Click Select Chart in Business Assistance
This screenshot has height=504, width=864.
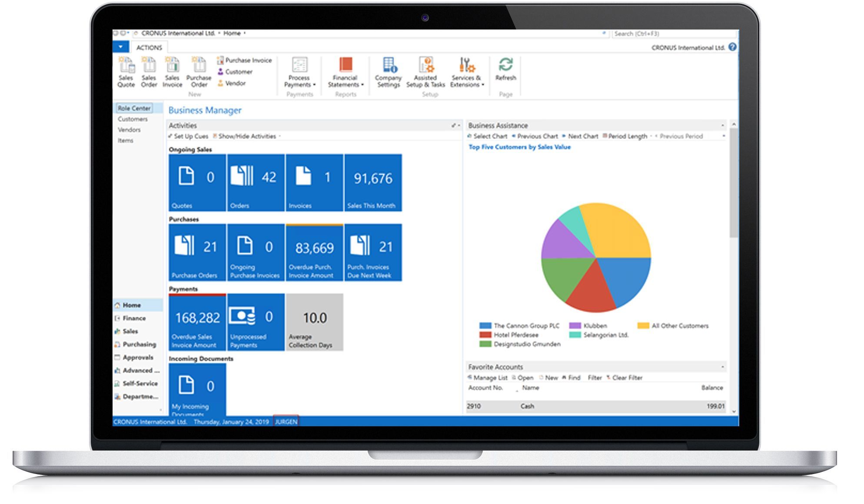click(x=490, y=136)
